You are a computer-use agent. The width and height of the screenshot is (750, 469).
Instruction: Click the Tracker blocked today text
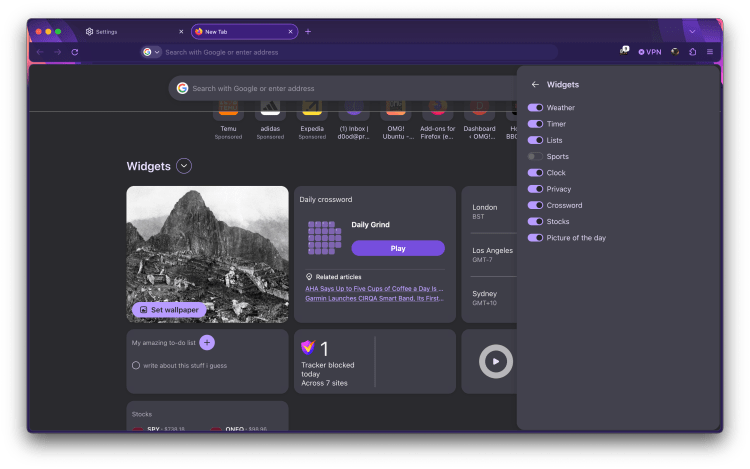tap(328, 369)
